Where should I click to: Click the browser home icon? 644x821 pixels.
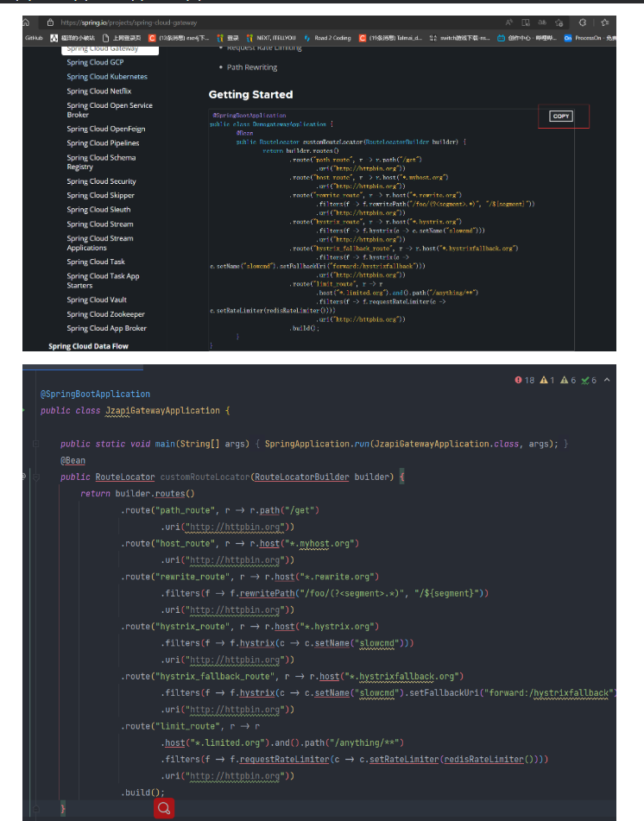[26, 22]
